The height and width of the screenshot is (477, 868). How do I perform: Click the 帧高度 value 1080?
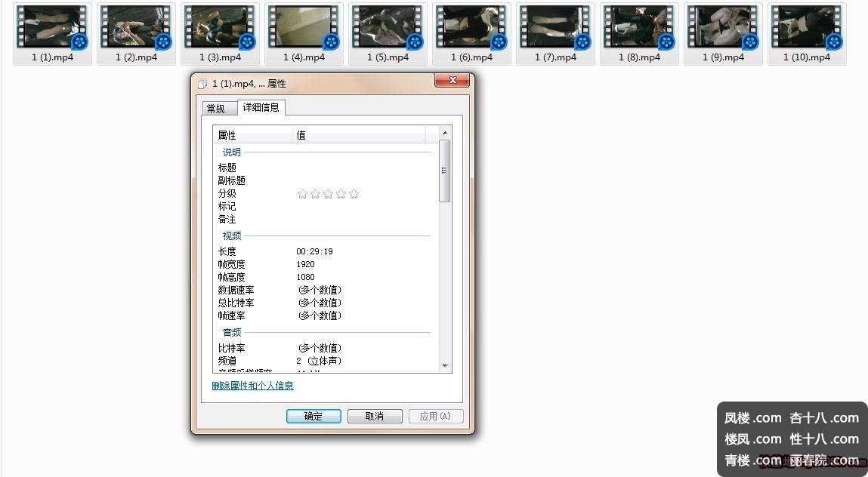click(305, 277)
